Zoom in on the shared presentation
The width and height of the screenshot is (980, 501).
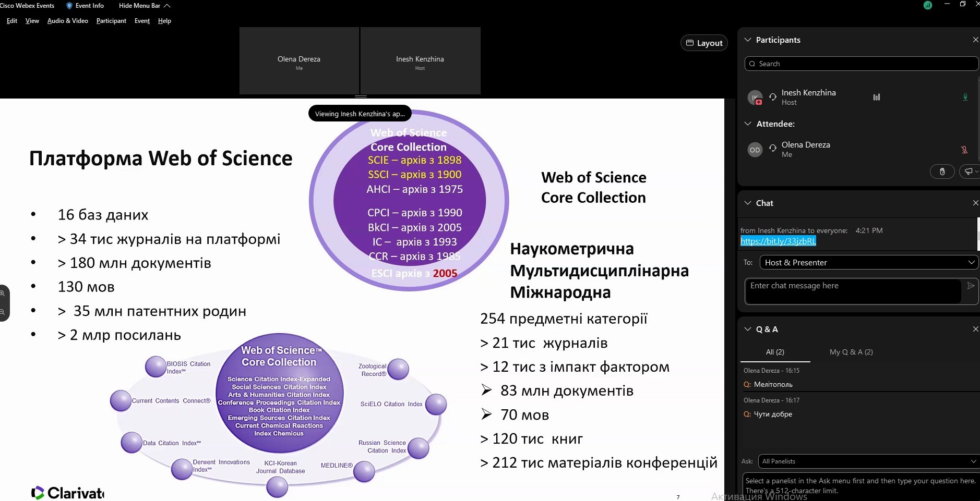click(x=3, y=293)
